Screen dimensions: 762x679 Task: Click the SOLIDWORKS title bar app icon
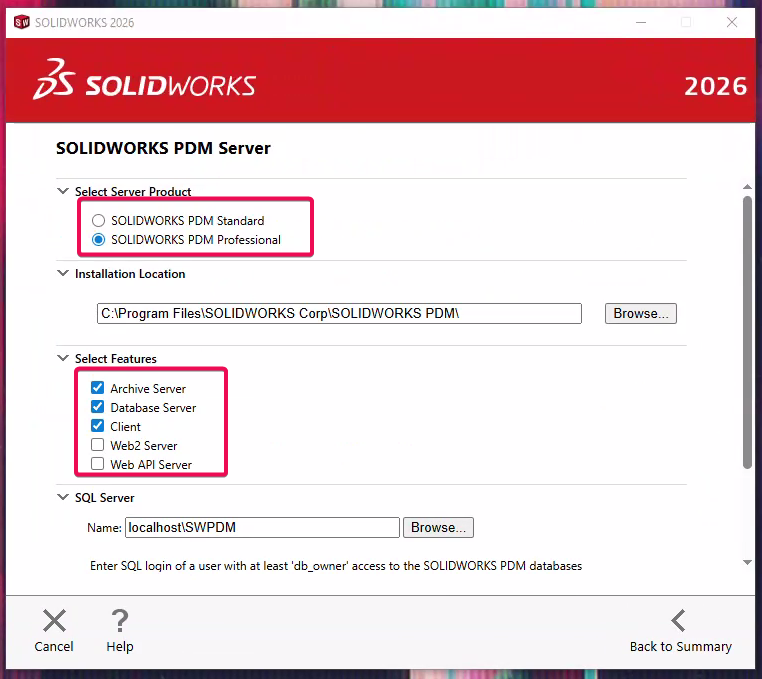21,22
